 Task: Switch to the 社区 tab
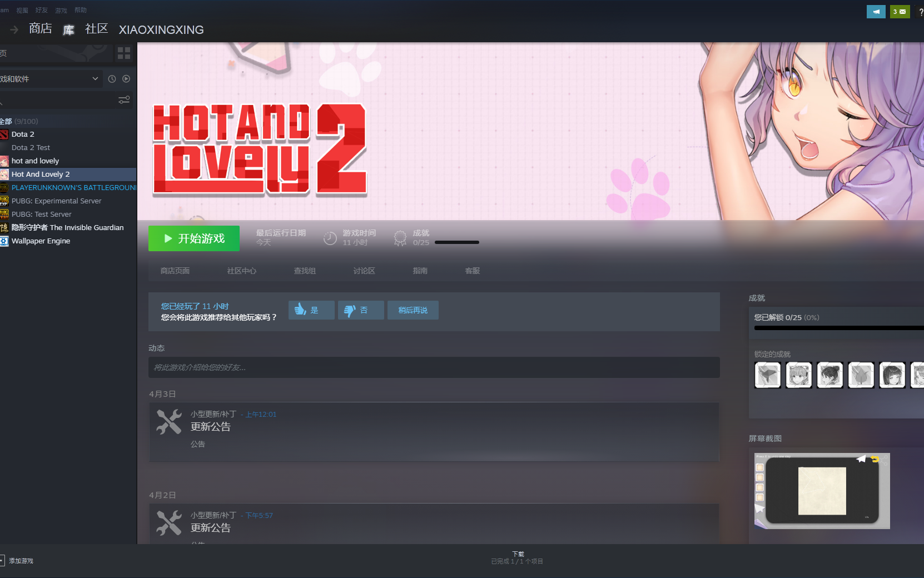click(x=96, y=28)
